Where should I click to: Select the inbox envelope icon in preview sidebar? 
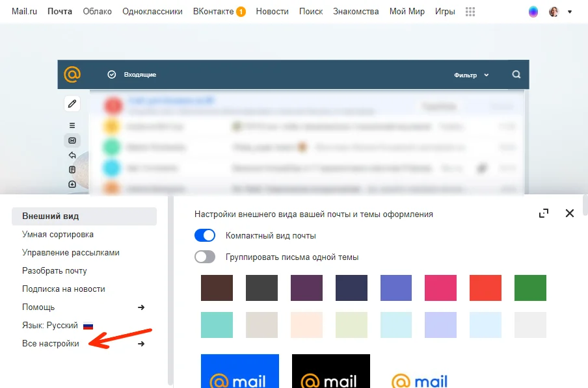pyautogui.click(x=72, y=140)
